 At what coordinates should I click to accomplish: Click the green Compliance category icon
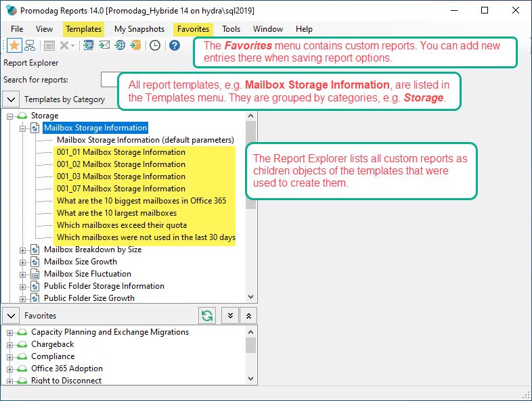tap(22, 357)
